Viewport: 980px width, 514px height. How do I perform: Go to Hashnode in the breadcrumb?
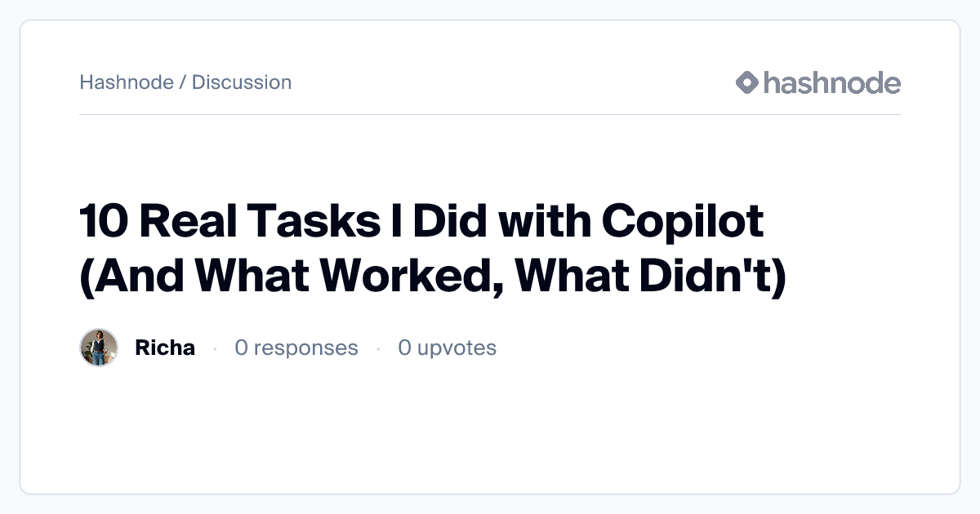coord(126,82)
